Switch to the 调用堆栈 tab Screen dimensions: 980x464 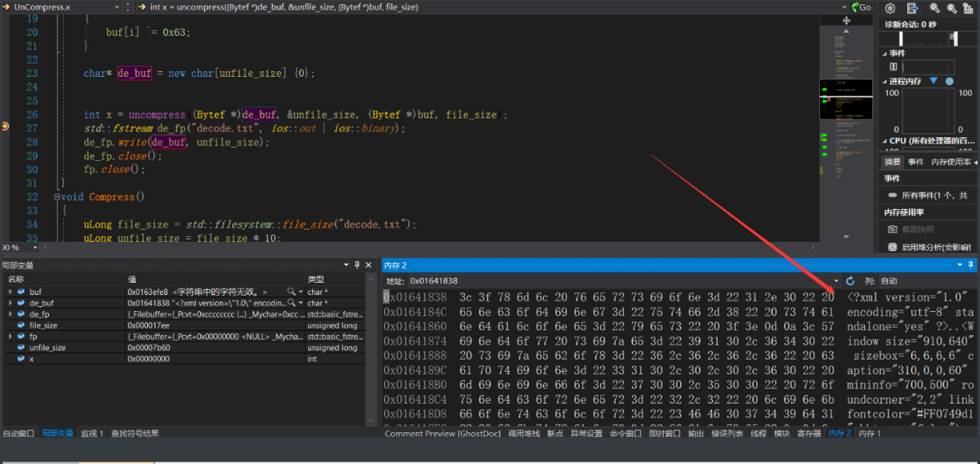click(x=524, y=433)
